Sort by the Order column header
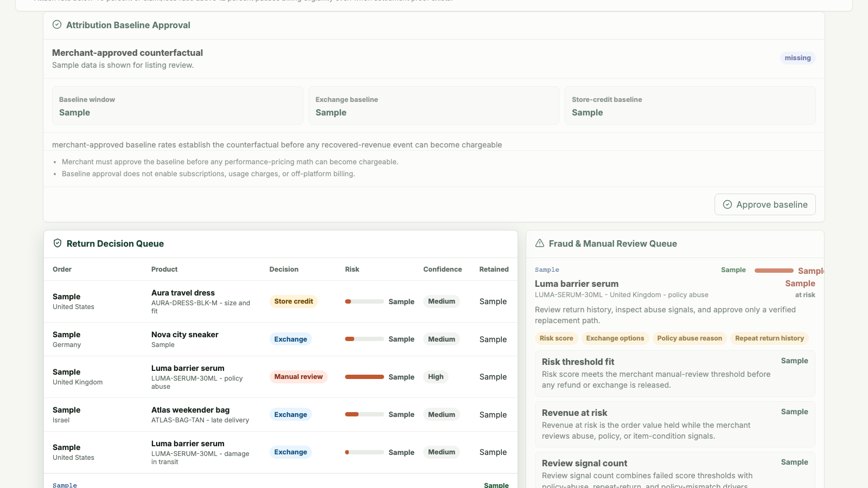 62,269
